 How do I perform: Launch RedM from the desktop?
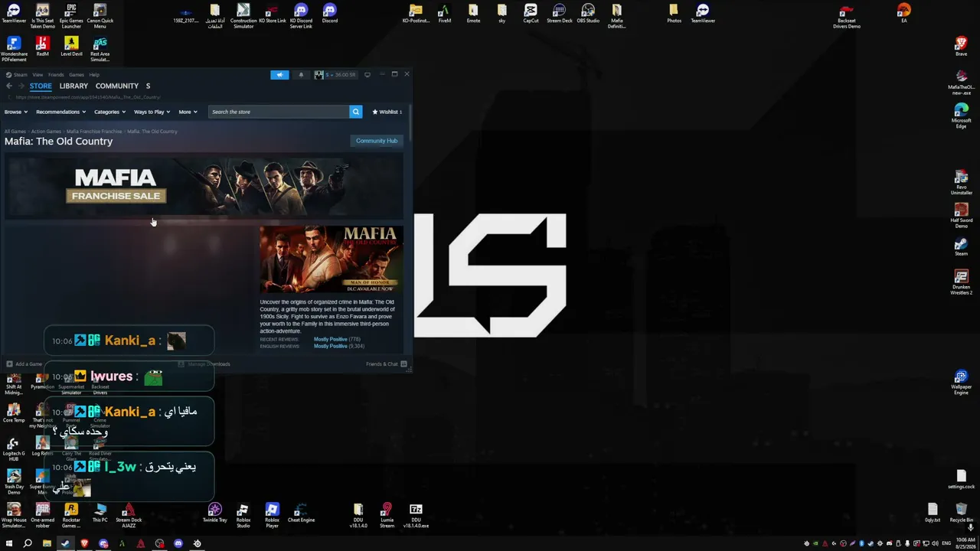[x=43, y=46]
